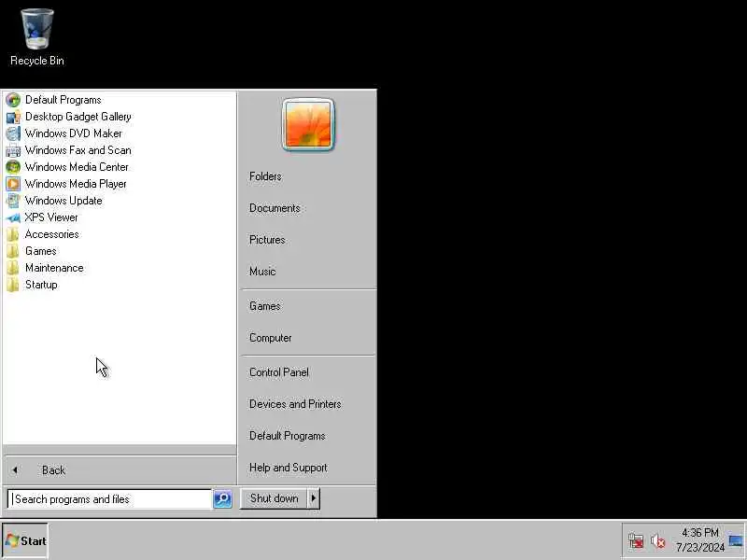Select Windows Media Center text entry
The width and height of the screenshot is (747, 560).
pos(77,167)
